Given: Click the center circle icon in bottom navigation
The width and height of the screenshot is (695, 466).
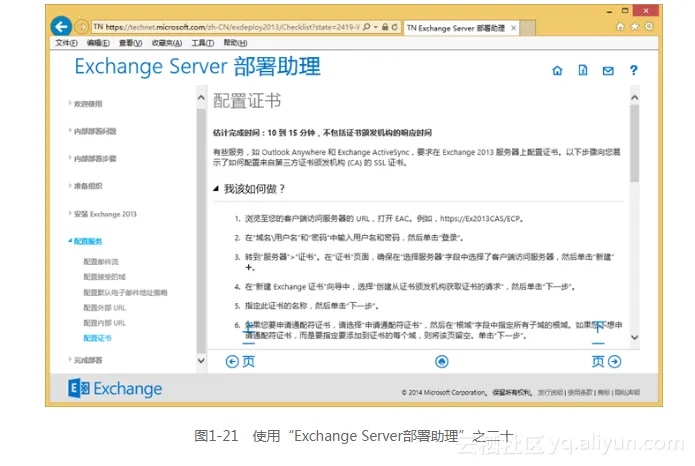Looking at the screenshot, I should point(441,361).
